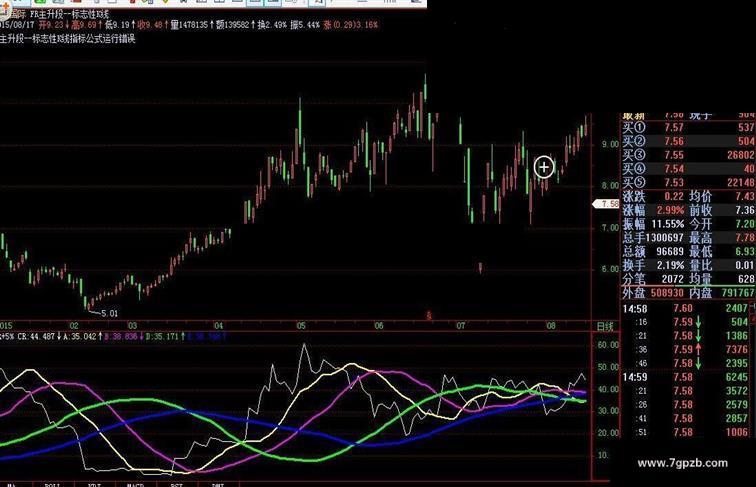Select the 买③ 7.55 bid row
756x487 pixels.
688,155
